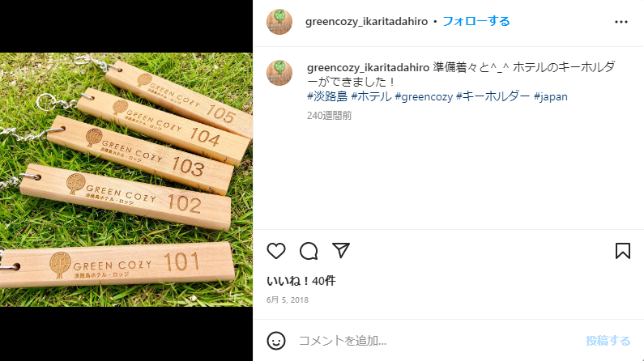
Task: Open emoji picker smiley icon
Action: [x=276, y=341]
